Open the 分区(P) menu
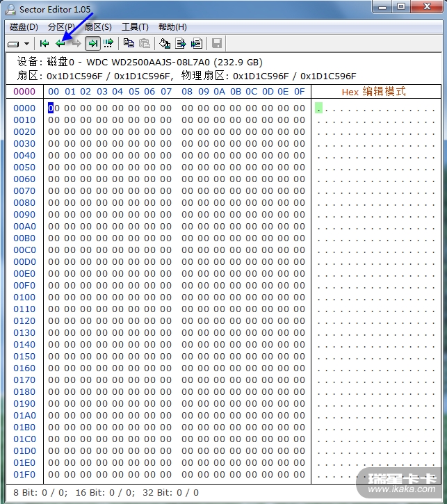This screenshot has height=504, width=447. point(61,27)
